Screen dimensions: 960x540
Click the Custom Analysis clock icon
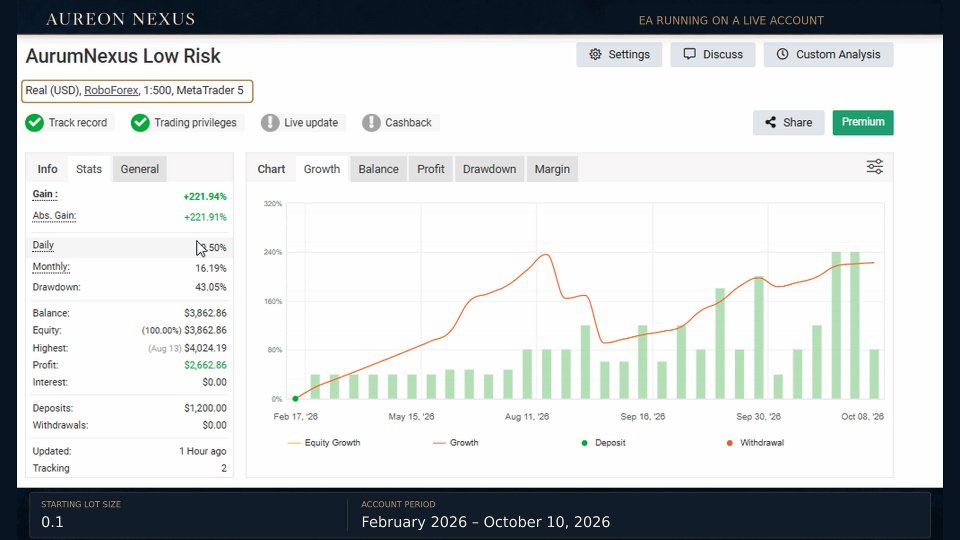782,54
